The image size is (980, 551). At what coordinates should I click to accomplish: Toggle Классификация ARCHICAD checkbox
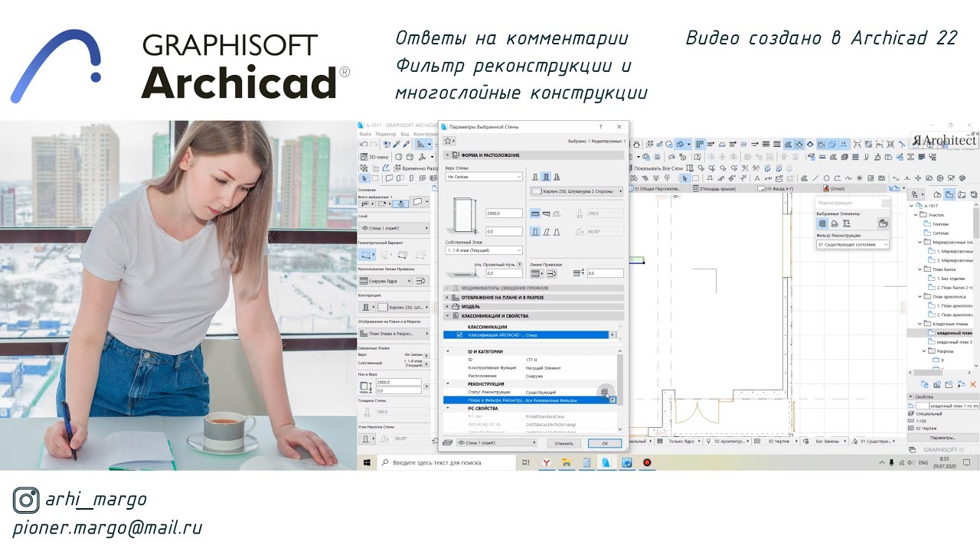click(x=459, y=335)
